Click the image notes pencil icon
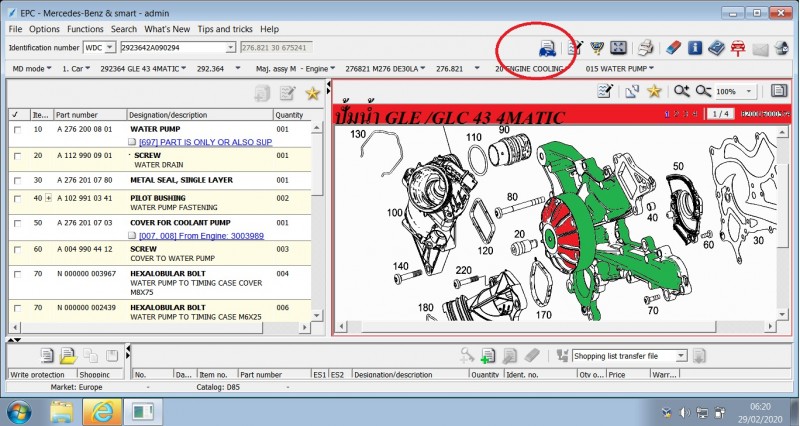The image size is (800, 426). point(605,91)
